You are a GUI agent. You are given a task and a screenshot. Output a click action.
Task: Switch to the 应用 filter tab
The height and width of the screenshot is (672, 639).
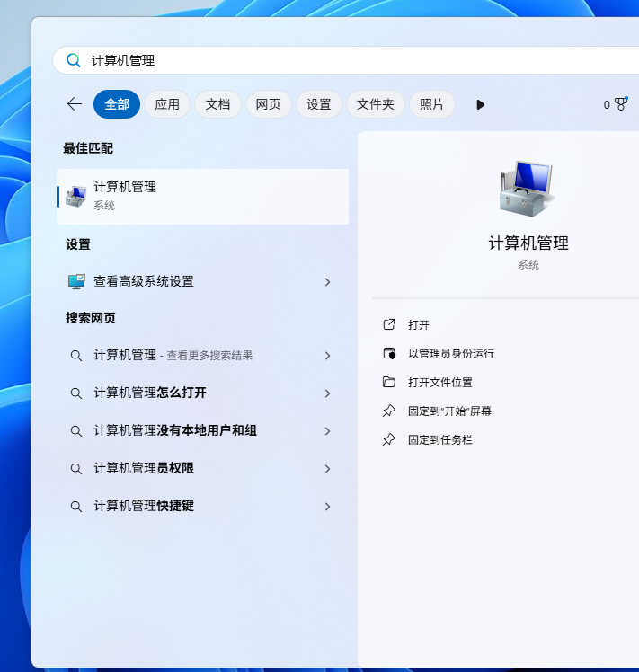point(167,104)
